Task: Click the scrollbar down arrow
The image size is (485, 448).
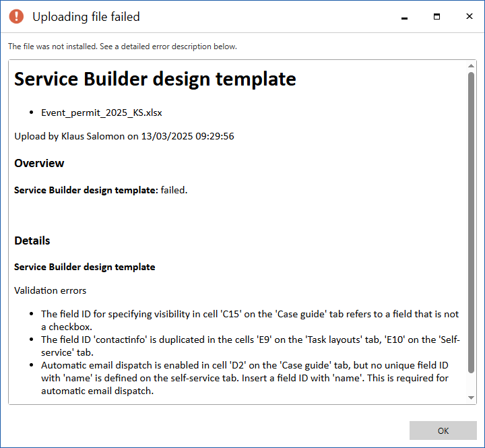Action: click(x=471, y=398)
